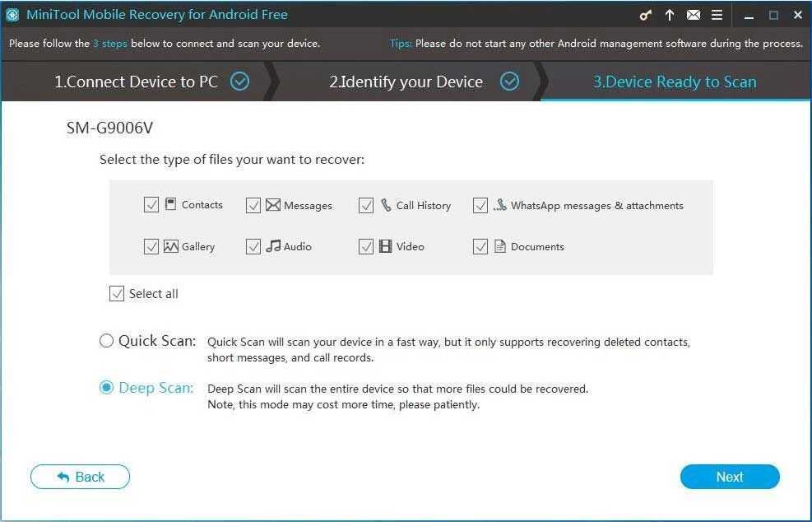Click the Audio music note icon
The height and width of the screenshot is (522, 812).
pos(273,246)
